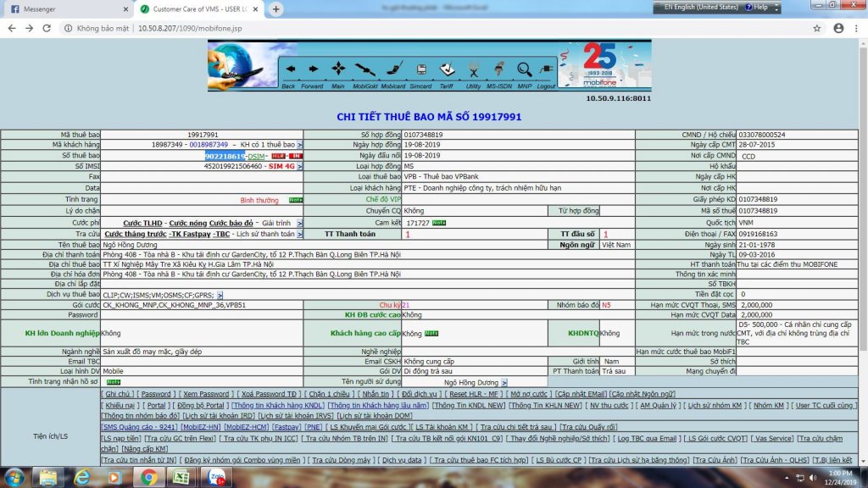
Task: Click the red HLR badge next to subscriber number
Action: [278, 157]
